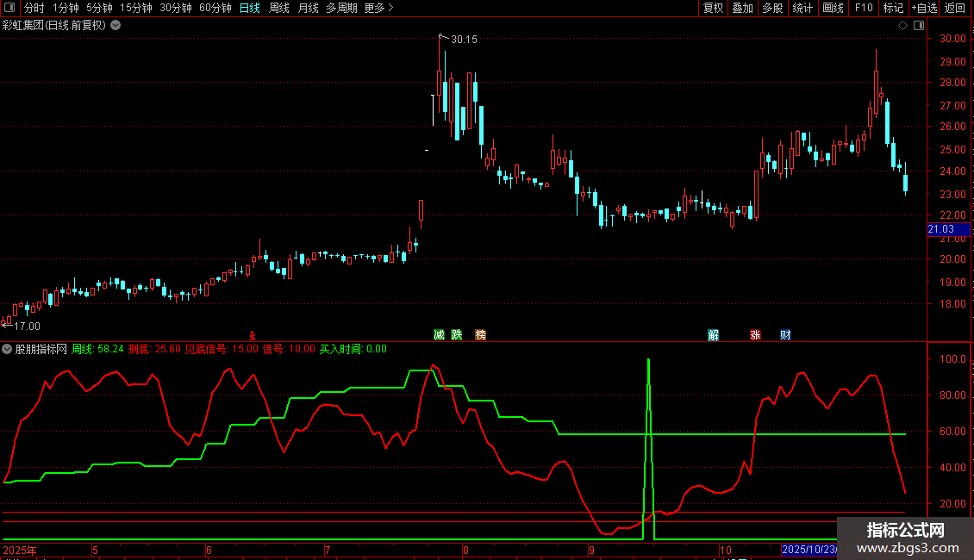Viewport: 974px width, 560px height.
Task: Switch to 月线 monthly chart
Action: (308, 8)
